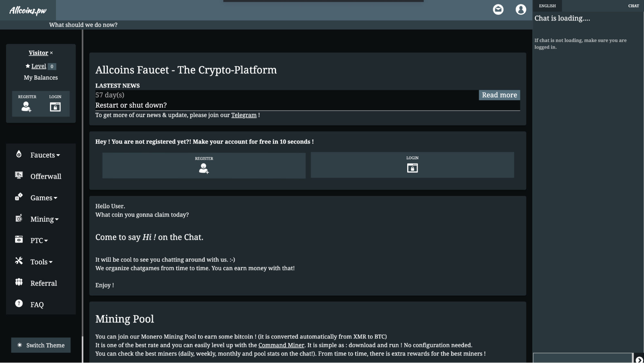The height and width of the screenshot is (363, 644).
Task: Click the 'My Balances' text
Action: (41, 78)
